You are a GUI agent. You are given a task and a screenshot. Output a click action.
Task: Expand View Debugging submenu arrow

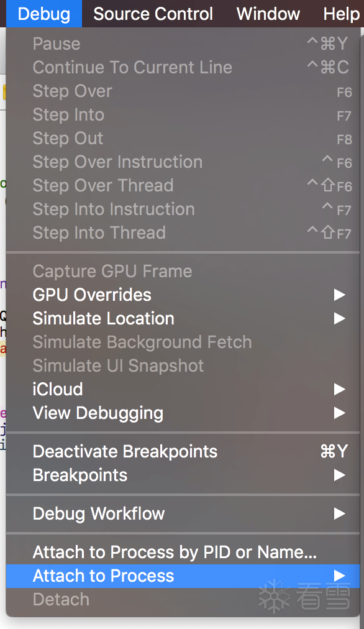(x=340, y=413)
